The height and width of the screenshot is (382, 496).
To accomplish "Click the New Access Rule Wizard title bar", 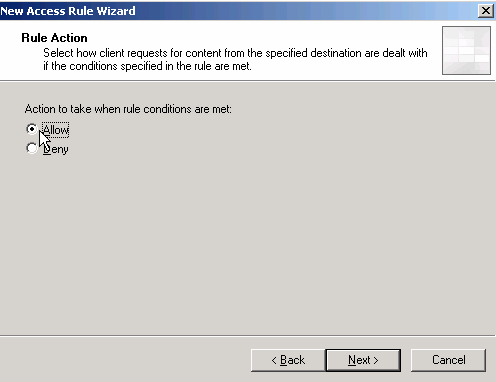I will tap(238, 11).
